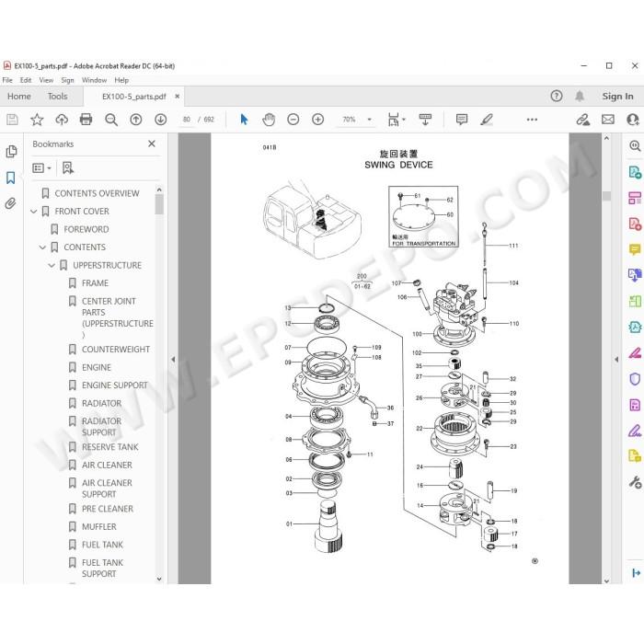Go to the FUEL TANK bookmark
The height and width of the screenshot is (644, 644).
click(102, 545)
